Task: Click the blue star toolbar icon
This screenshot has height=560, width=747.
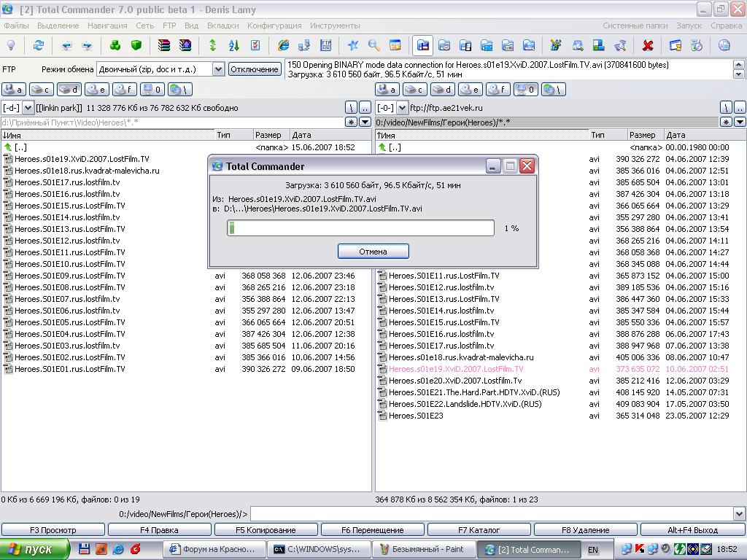Action: coord(353,45)
